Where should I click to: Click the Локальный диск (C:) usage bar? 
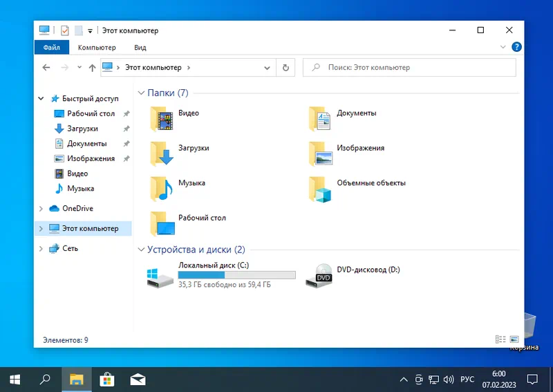pyautogui.click(x=236, y=275)
